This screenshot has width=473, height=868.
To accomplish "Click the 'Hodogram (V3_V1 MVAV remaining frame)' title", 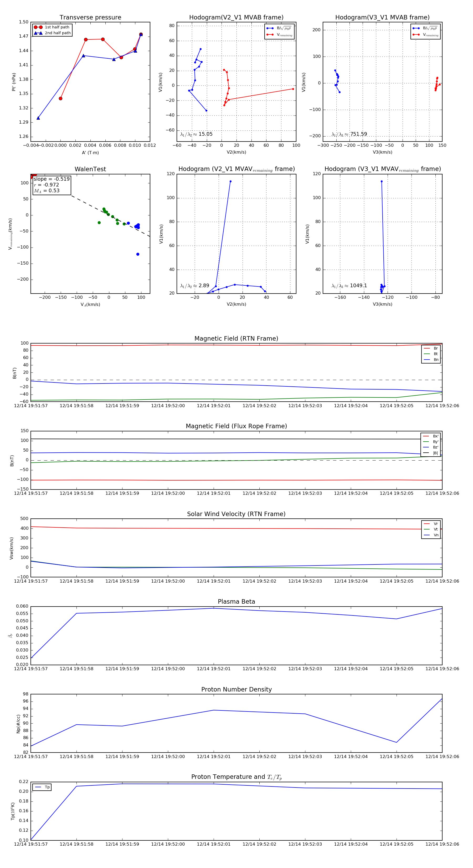I will pyautogui.click(x=382, y=169).
